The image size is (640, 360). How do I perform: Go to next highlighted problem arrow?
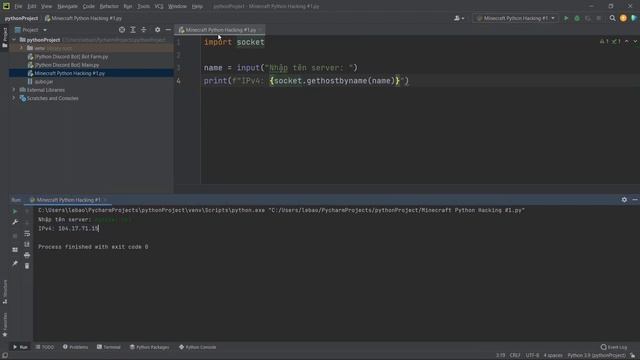tap(635, 42)
